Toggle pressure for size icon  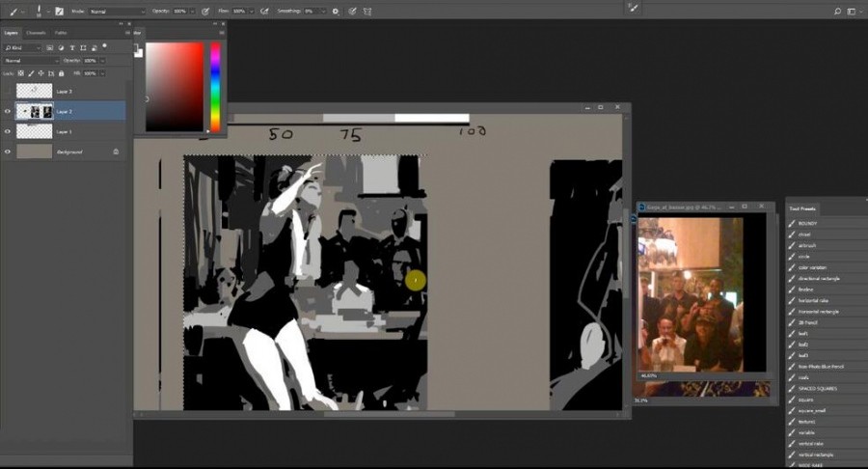tap(352, 11)
